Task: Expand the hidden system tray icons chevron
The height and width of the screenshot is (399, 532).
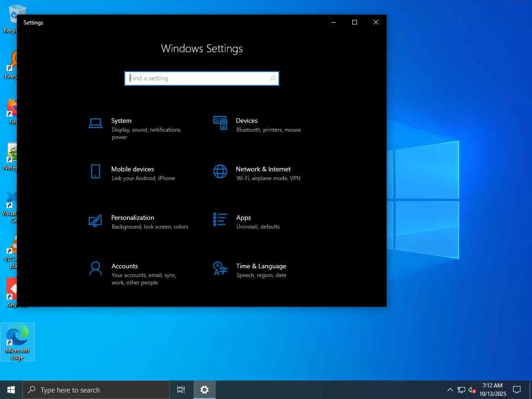Action: tap(450, 390)
